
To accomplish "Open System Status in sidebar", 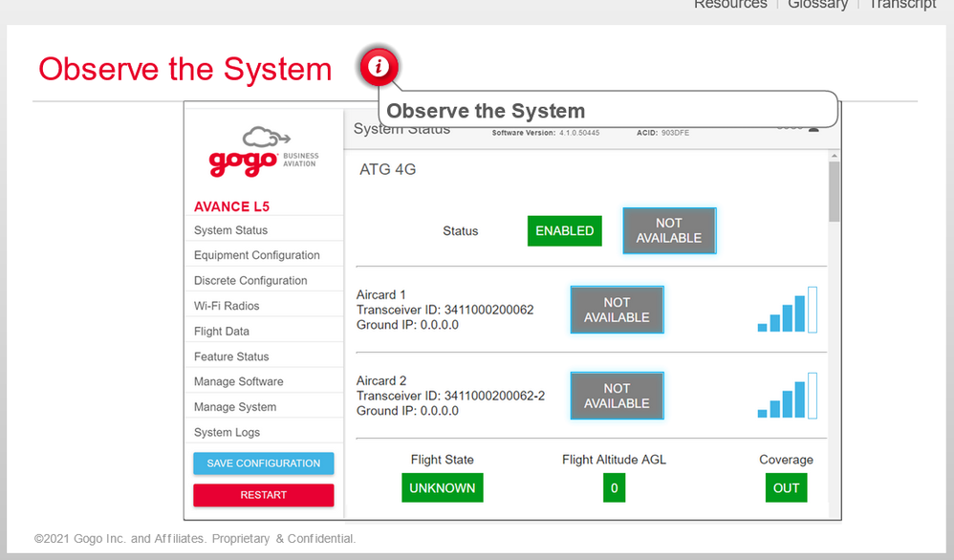I will point(230,230).
